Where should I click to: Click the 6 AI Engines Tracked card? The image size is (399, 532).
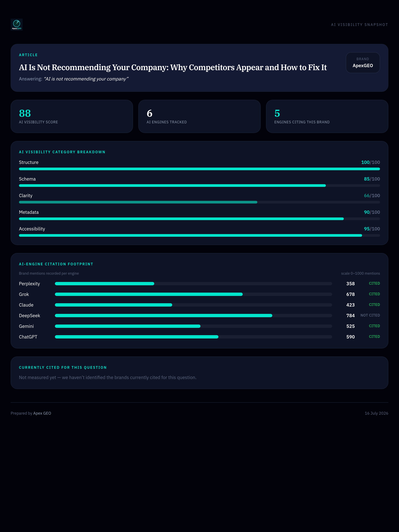click(199, 116)
